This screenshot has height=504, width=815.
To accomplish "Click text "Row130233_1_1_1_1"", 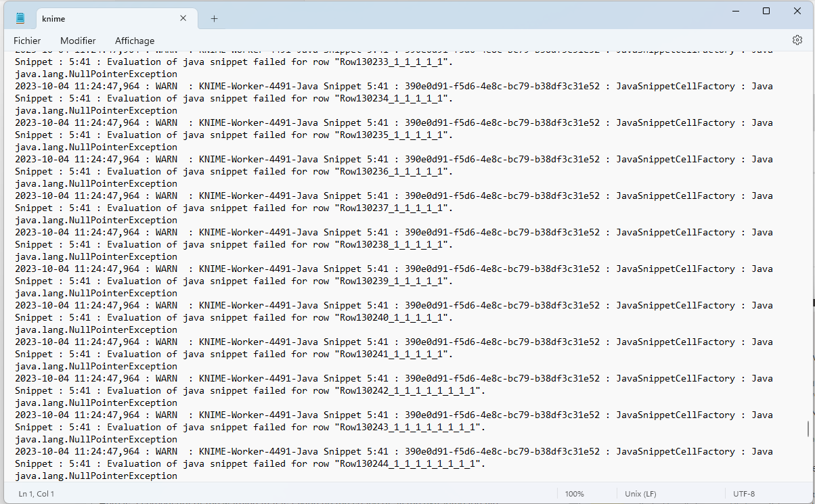I will [x=391, y=62].
